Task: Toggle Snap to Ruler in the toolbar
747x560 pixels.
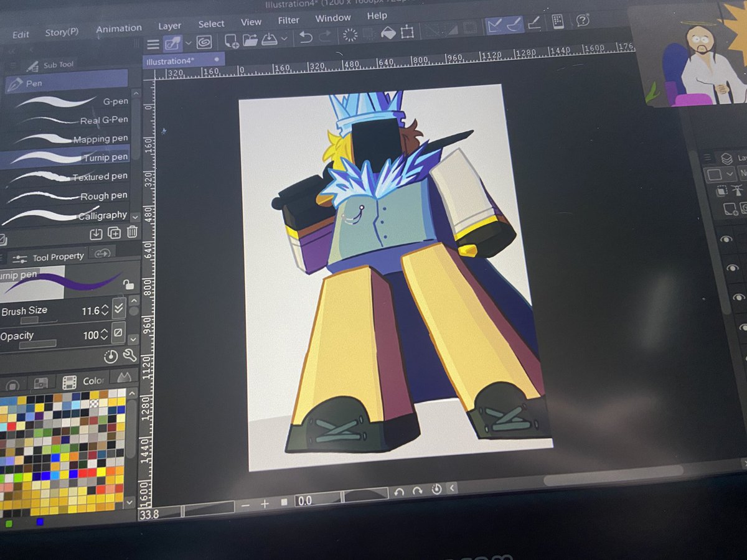Action: click(x=495, y=26)
